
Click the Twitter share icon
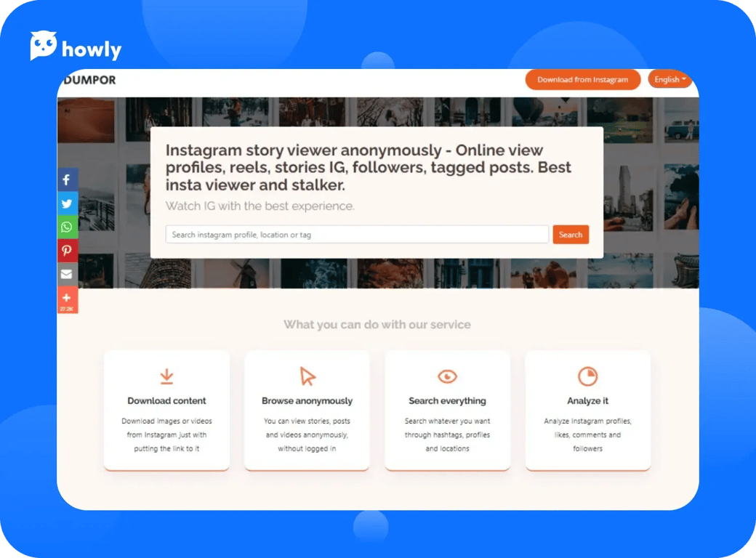tap(67, 204)
